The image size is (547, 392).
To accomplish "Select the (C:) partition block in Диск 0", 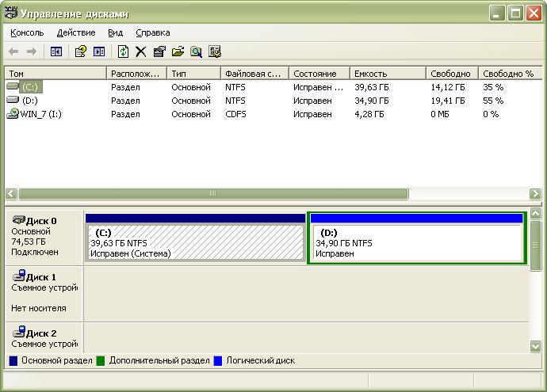I will 194,243.
